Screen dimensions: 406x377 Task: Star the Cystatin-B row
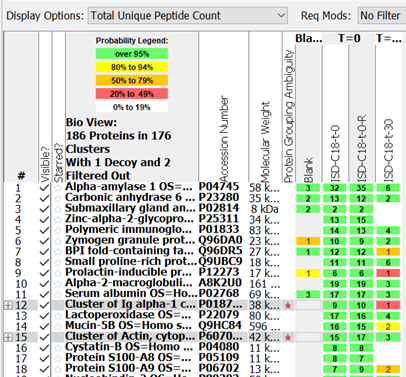point(58,348)
